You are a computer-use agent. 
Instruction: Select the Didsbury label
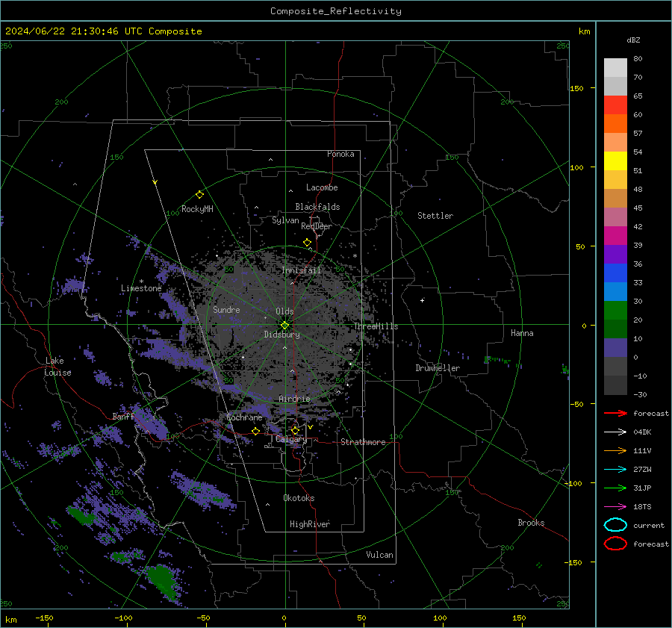(x=281, y=335)
